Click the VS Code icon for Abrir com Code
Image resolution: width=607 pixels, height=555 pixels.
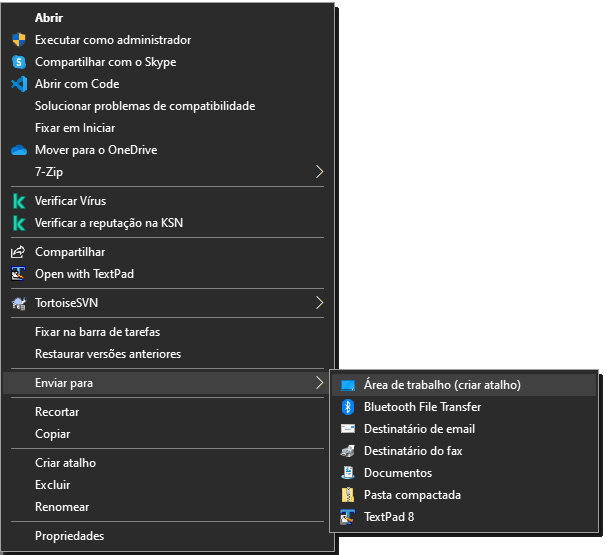point(18,84)
